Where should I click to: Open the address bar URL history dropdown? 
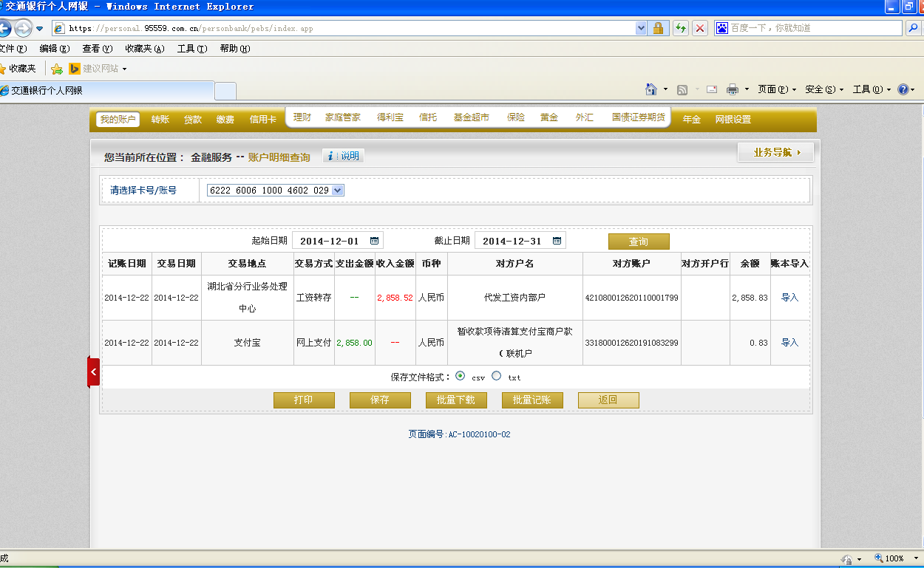tap(641, 28)
